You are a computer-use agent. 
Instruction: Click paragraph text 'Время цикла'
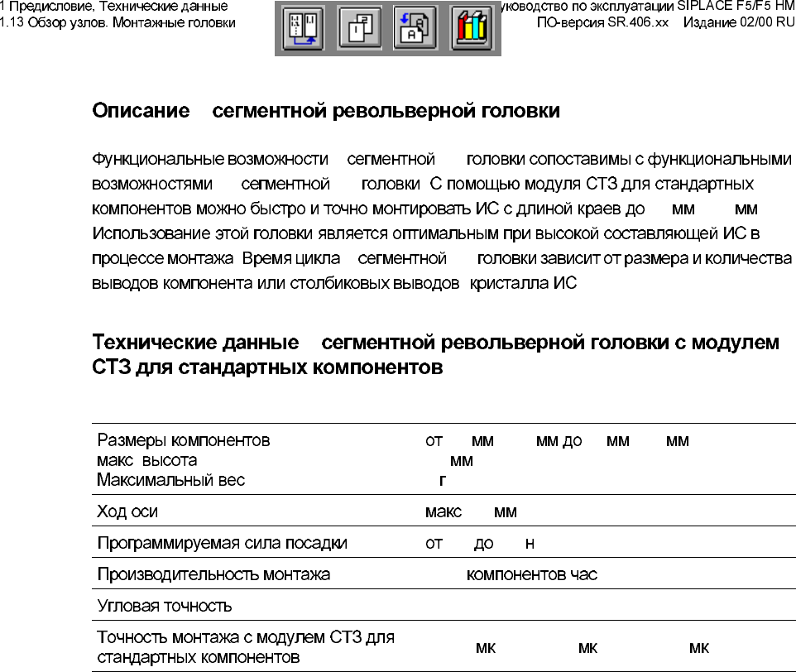tap(291, 258)
